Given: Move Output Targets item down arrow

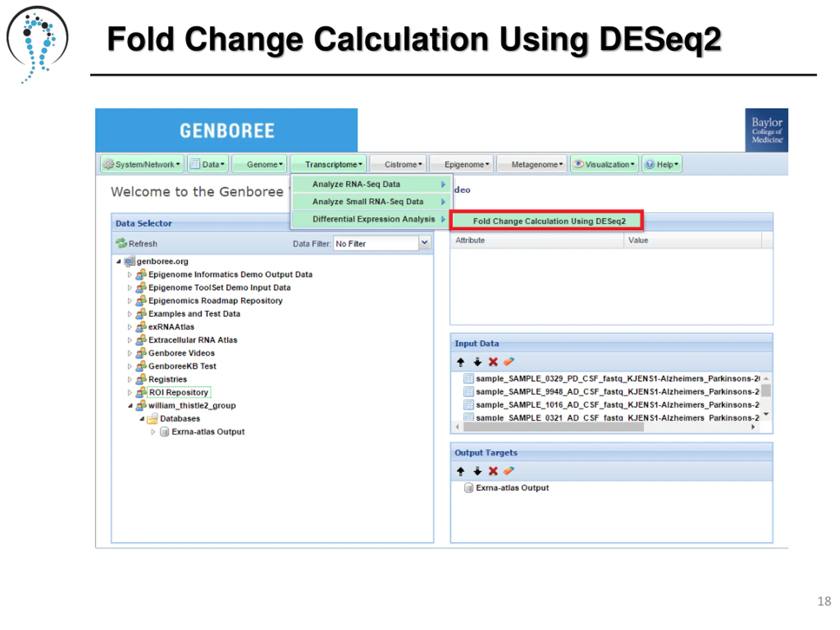Looking at the screenshot, I should 477,471.
